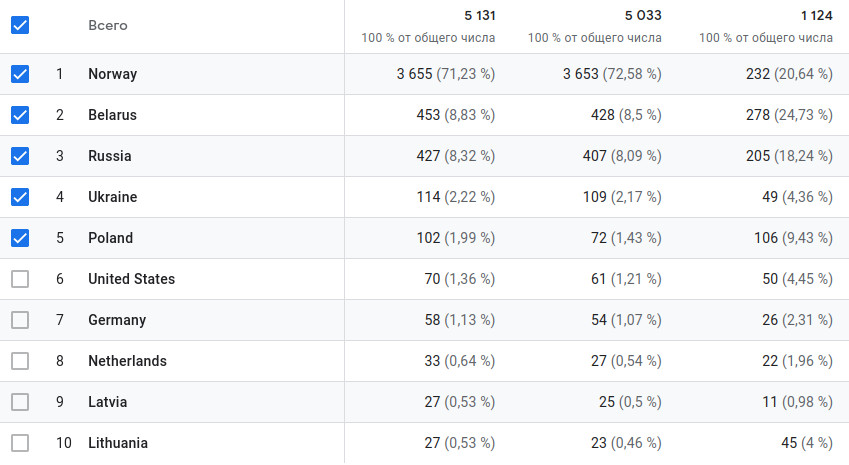Viewport: 849px width, 465px height.
Task: Uncheck the Ukraine row checkbox
Action: tap(20, 197)
